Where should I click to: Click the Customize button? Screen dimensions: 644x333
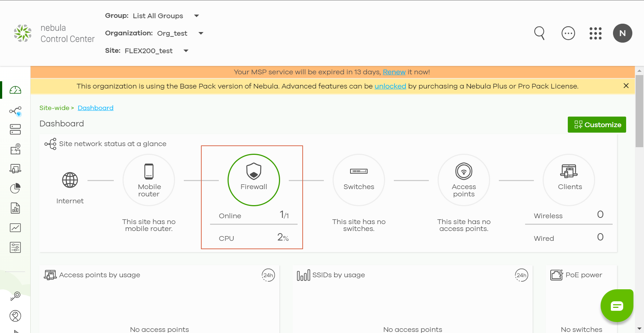[x=597, y=125]
